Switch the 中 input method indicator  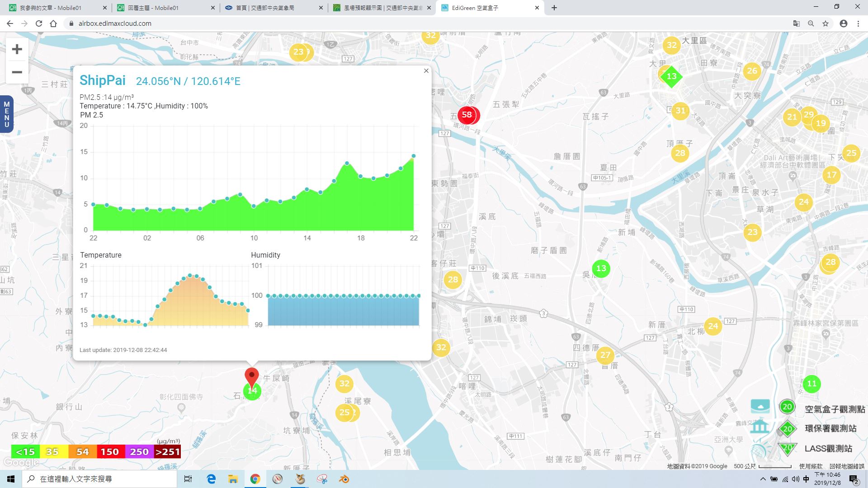(x=806, y=479)
